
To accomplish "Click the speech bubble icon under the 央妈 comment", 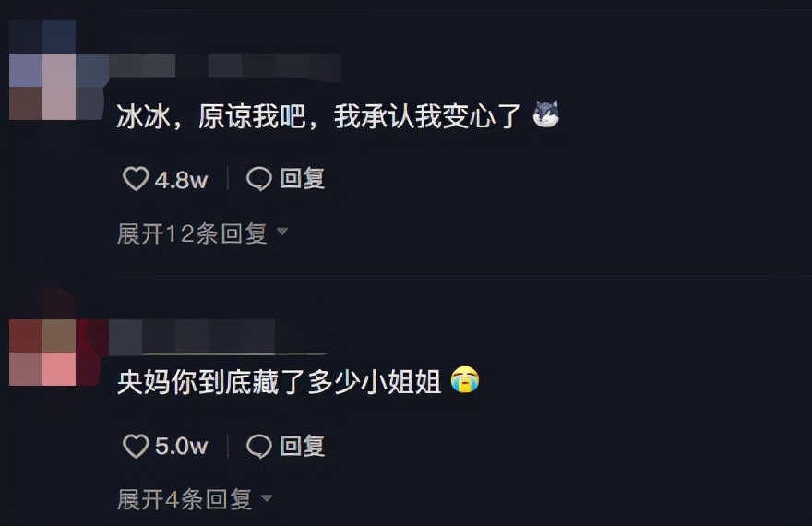I will point(259,447).
